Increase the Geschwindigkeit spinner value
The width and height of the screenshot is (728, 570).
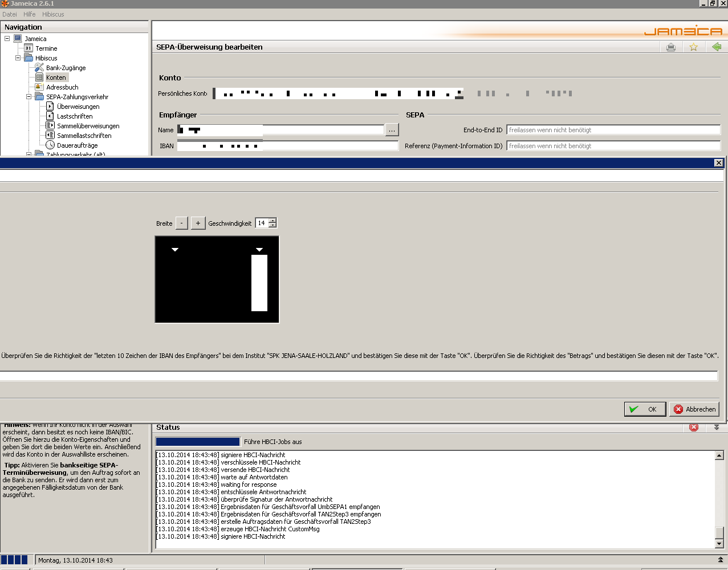273,221
